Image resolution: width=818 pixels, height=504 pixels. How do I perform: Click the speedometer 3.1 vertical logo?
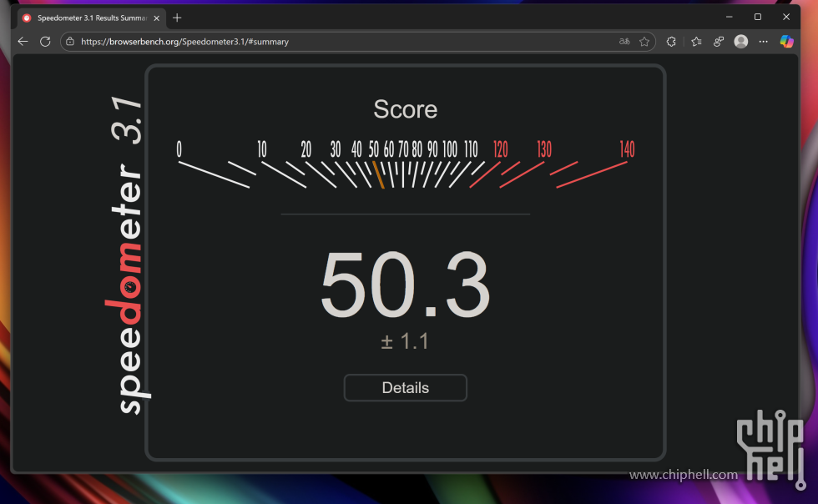[x=128, y=255]
